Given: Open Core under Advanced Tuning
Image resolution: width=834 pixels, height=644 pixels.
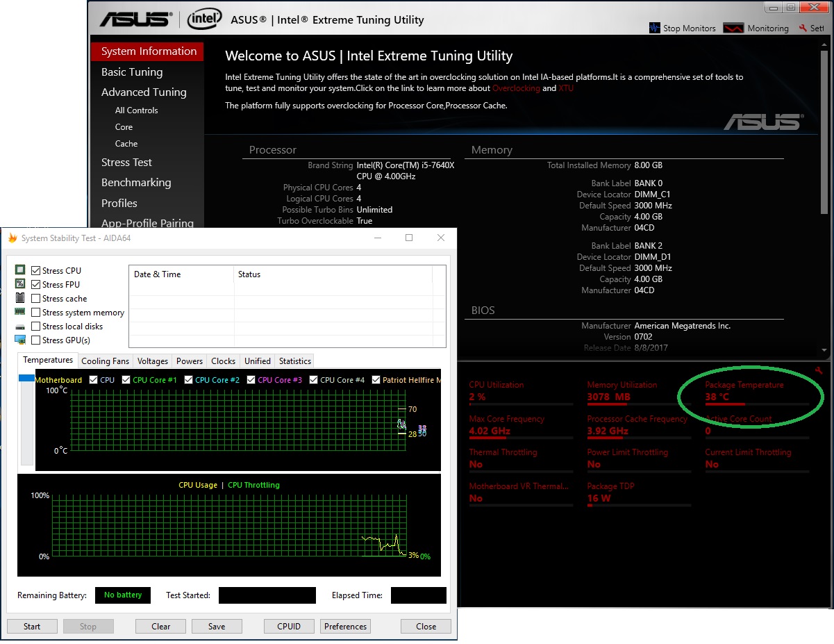Looking at the screenshot, I should click(124, 127).
